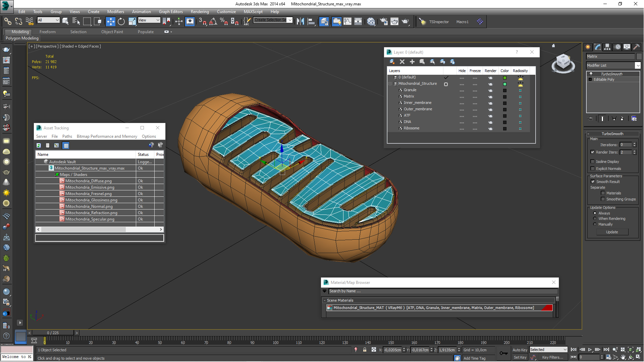Image resolution: width=644 pixels, height=362 pixels.
Task: Open the Material Editor from the toolbar
Action: click(x=371, y=21)
